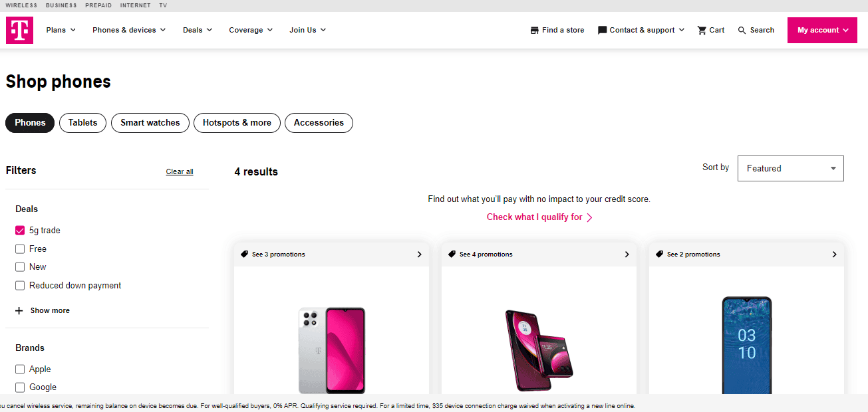Click the Search magnifier icon

[742, 30]
